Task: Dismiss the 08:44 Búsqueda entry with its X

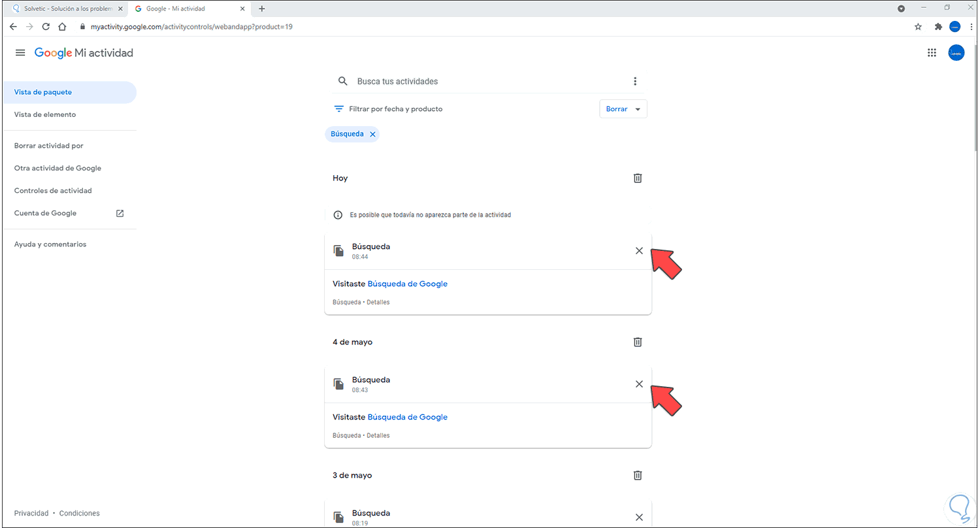Action: pos(638,250)
